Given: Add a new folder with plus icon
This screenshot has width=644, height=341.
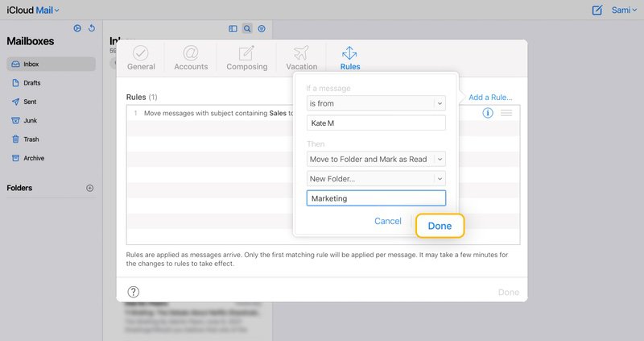Looking at the screenshot, I should pos(90,188).
